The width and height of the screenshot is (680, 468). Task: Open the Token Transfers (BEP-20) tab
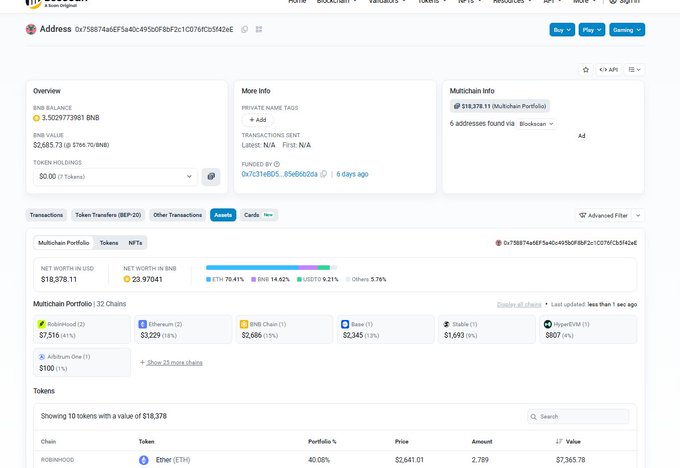click(x=108, y=215)
